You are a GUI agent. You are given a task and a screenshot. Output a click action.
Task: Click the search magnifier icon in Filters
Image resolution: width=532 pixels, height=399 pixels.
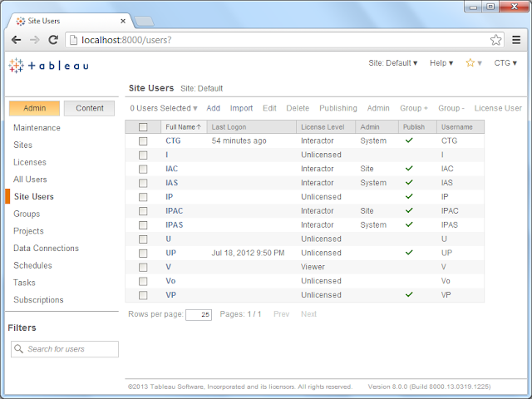point(18,349)
